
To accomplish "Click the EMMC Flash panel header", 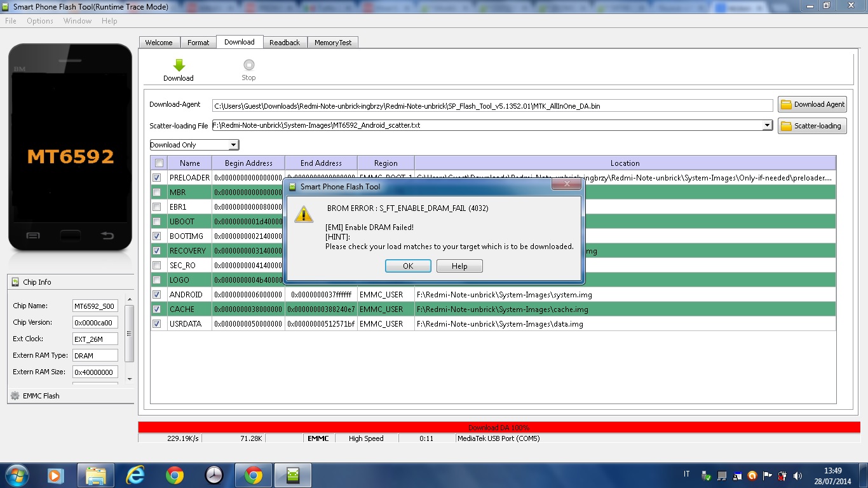I will pos(71,395).
